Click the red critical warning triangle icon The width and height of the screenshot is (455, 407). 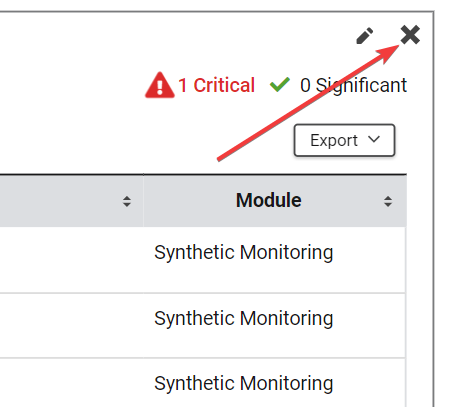pos(160,85)
